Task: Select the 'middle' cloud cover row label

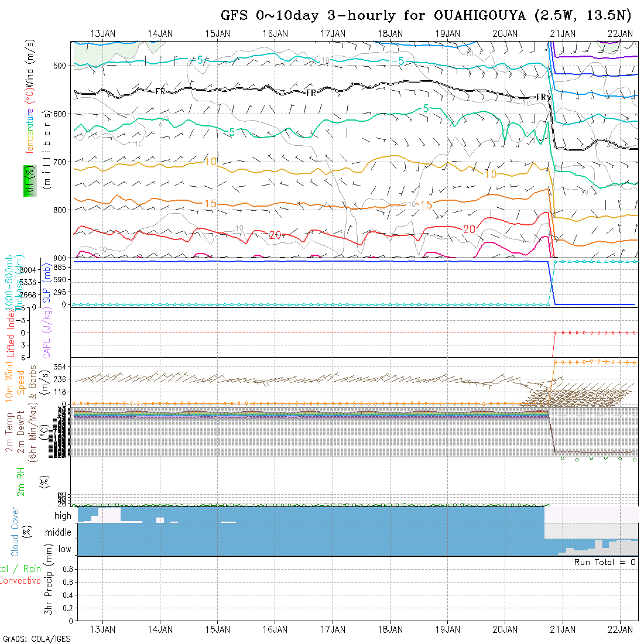Action: pyautogui.click(x=59, y=533)
